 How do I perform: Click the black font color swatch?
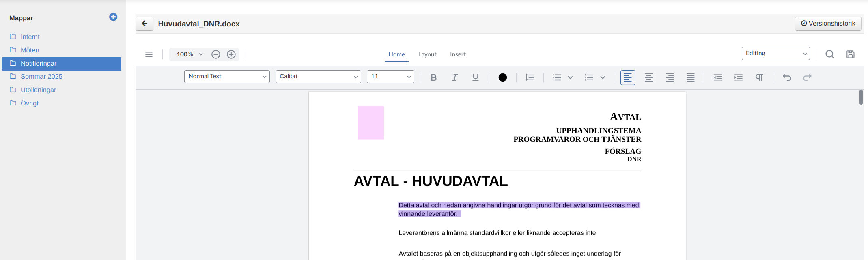pyautogui.click(x=502, y=77)
